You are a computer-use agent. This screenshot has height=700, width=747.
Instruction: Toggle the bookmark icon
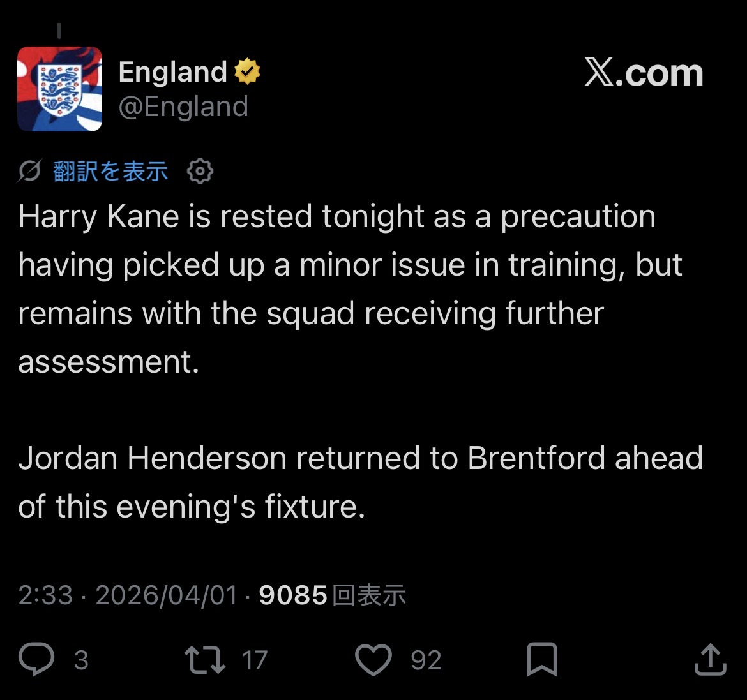[542, 659]
